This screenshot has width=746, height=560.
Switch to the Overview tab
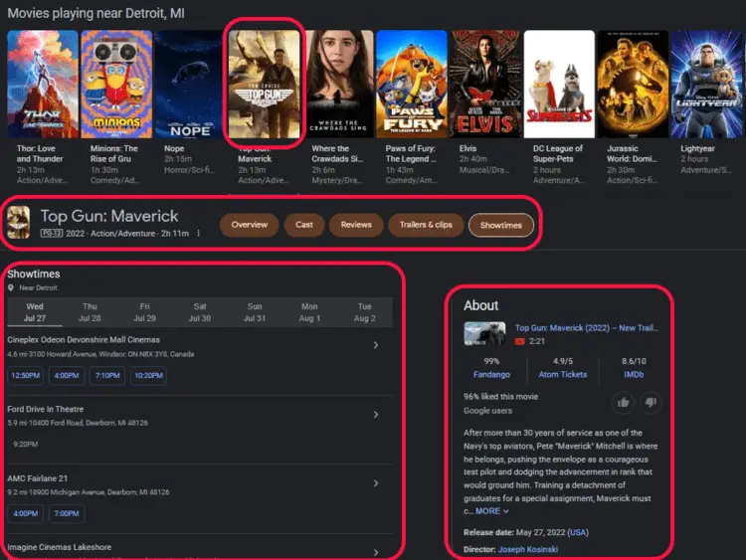pyautogui.click(x=250, y=225)
